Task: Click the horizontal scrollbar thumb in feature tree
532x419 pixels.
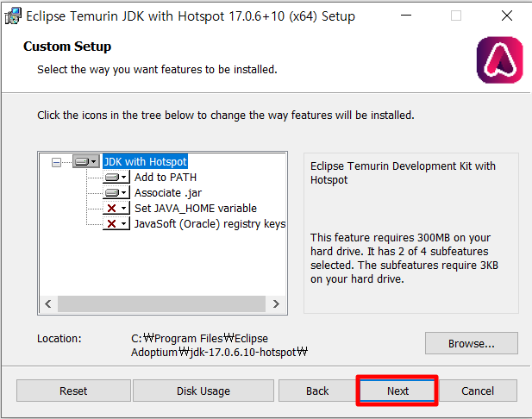Action: point(161,303)
